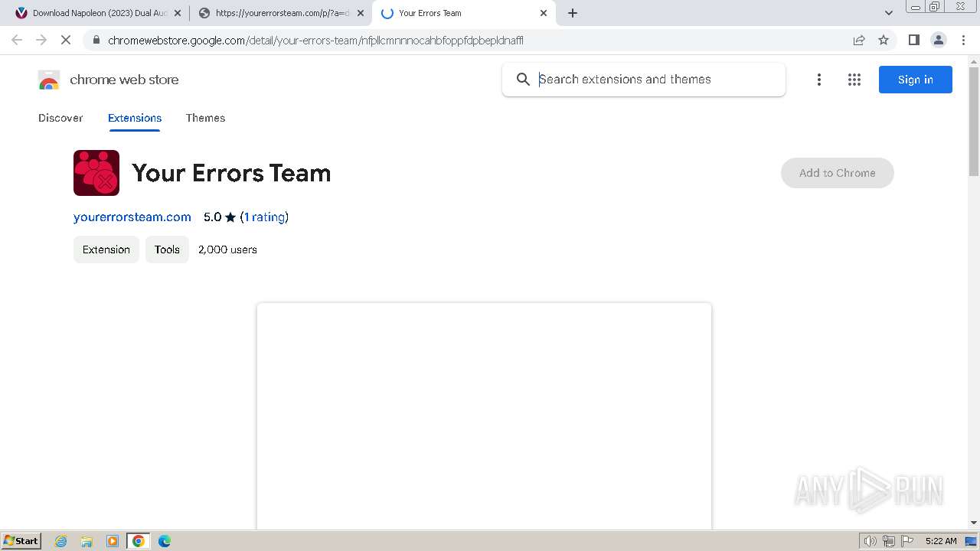Screen dimensions: 980x551
Task: Click the search magnifier icon
Action: (x=523, y=80)
